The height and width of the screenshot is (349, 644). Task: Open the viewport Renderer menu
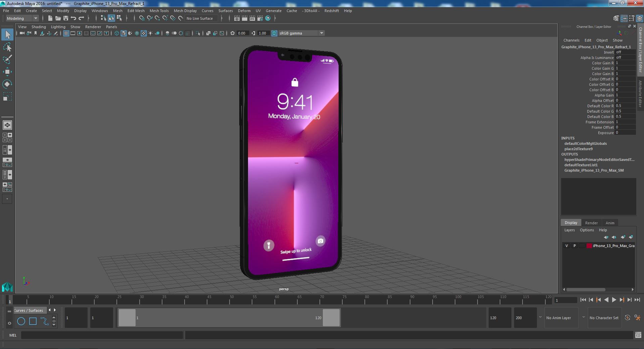tap(93, 27)
